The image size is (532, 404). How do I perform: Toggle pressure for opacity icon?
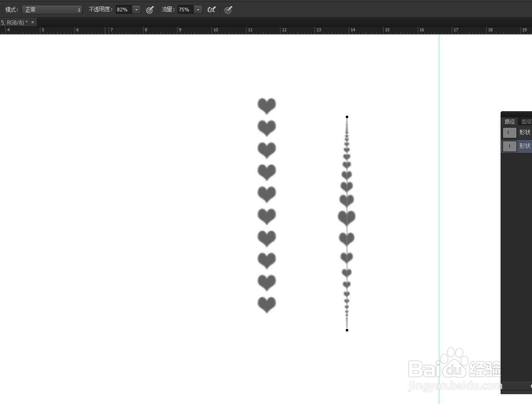point(150,10)
